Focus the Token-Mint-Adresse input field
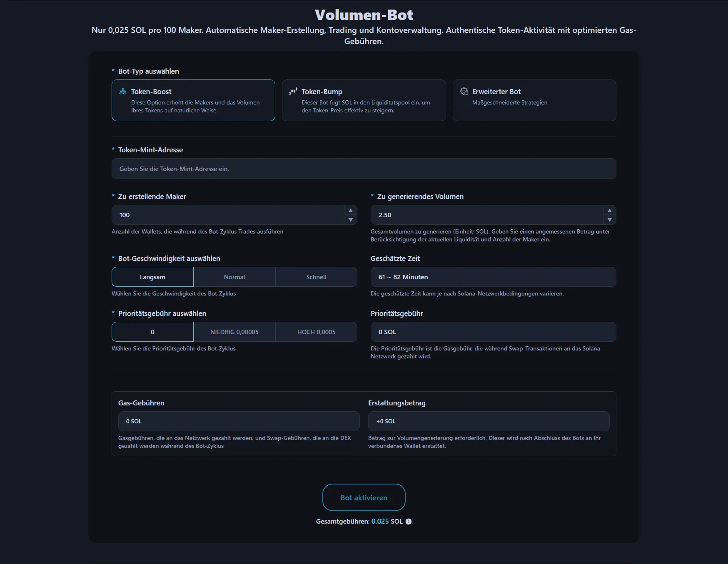The width and height of the screenshot is (728, 564). (x=364, y=169)
